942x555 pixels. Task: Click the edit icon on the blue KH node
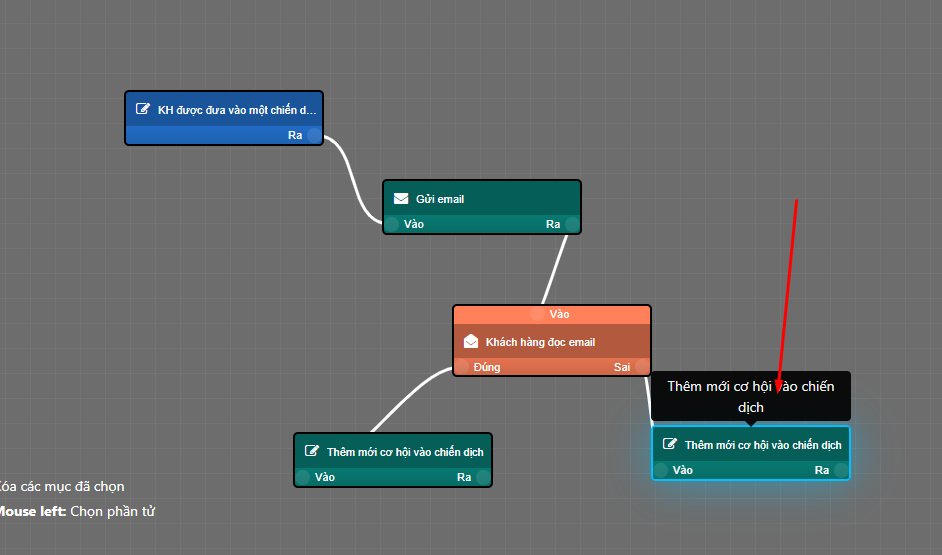(x=143, y=109)
